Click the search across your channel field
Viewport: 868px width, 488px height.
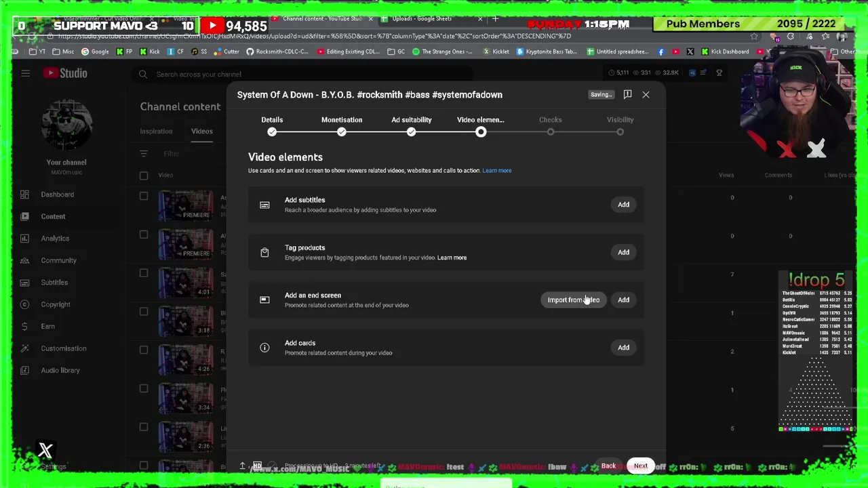coord(305,74)
